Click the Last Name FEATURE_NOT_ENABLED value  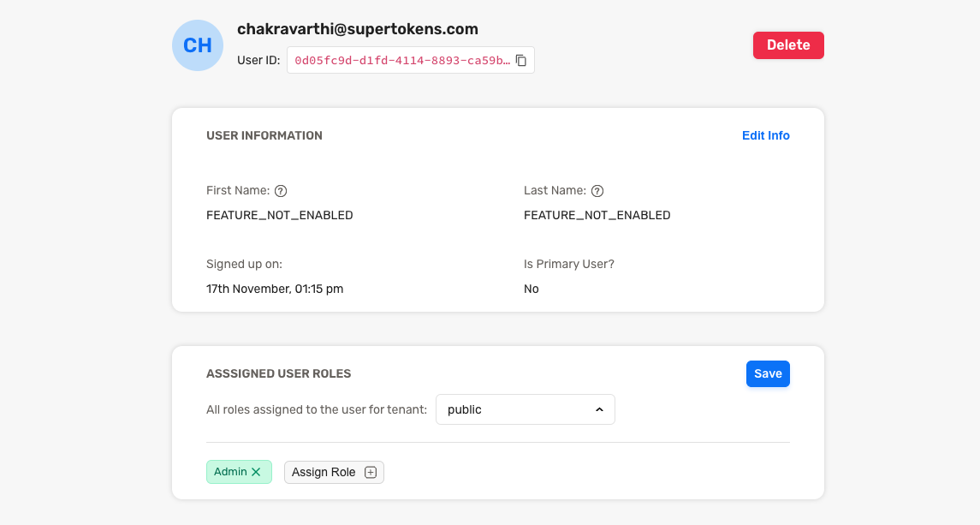tap(597, 215)
